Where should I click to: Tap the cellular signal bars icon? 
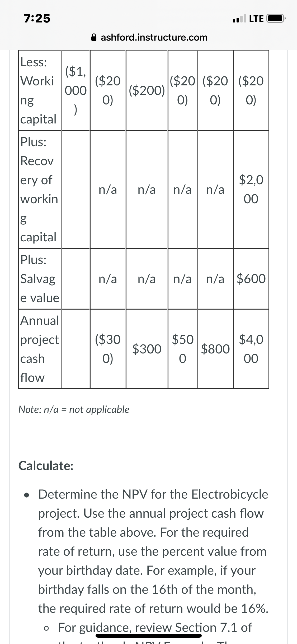[239, 19]
